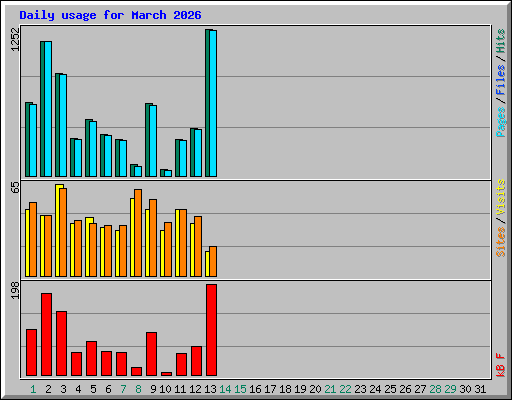Click day label '22' on x-axis
This screenshot has width=512, height=400.
(x=345, y=389)
